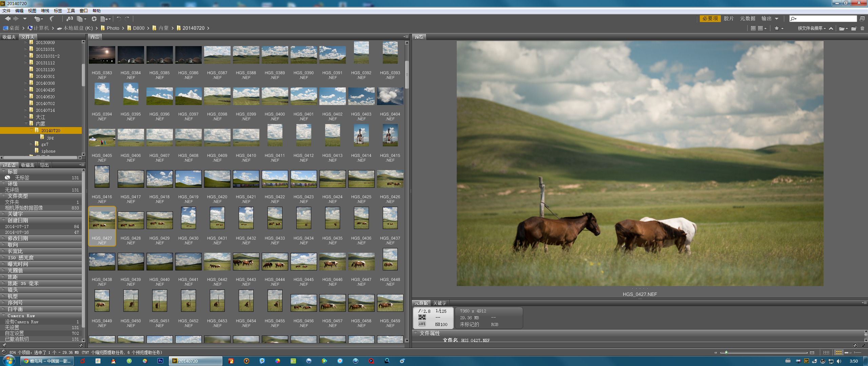Click the filter by rating star icon
Viewport: 868px width, 366px height.
776,28
